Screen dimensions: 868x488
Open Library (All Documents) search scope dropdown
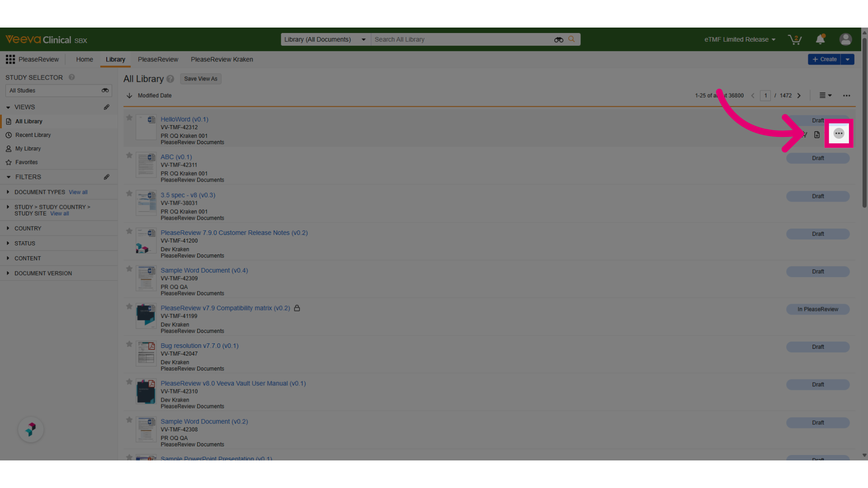pyautogui.click(x=325, y=39)
